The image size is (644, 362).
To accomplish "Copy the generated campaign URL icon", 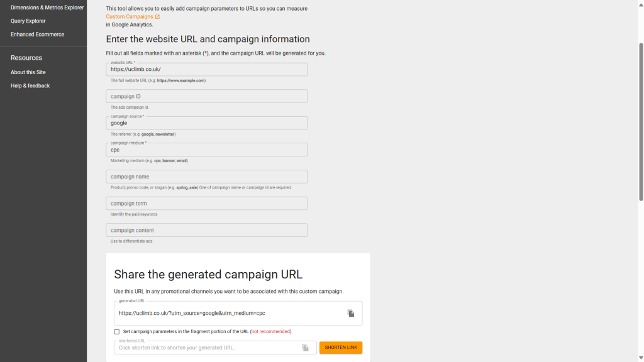I will pyautogui.click(x=351, y=313).
